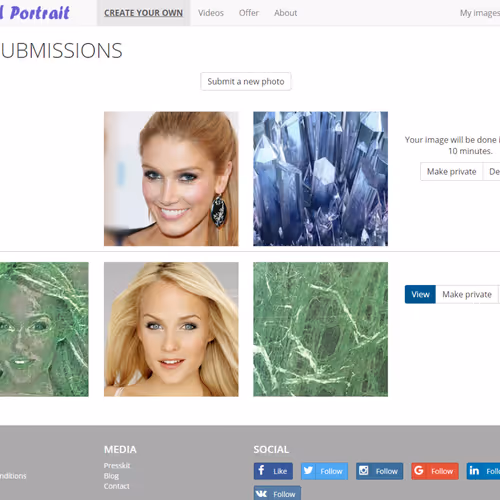
Task: Click the Portrait site logo
Action: 35,13
